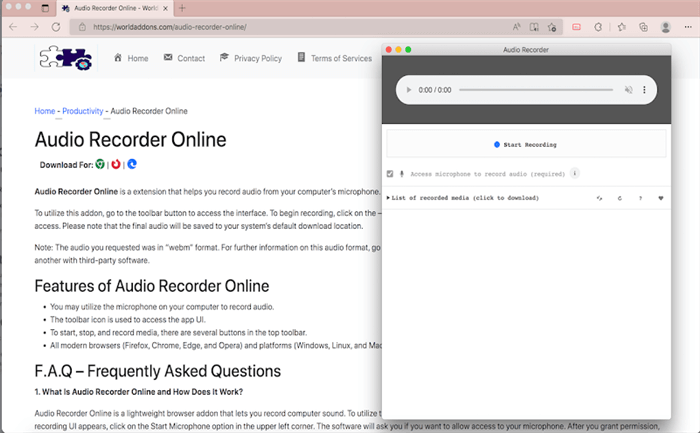Click the Audio Recorder window title text
Image resolution: width=700 pixels, height=433 pixels.
(x=526, y=50)
